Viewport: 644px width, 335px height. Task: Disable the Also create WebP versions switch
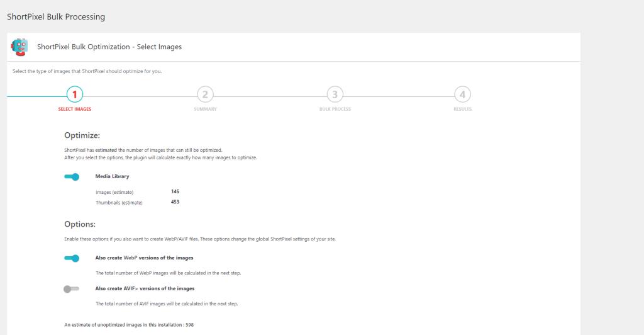[x=72, y=258]
